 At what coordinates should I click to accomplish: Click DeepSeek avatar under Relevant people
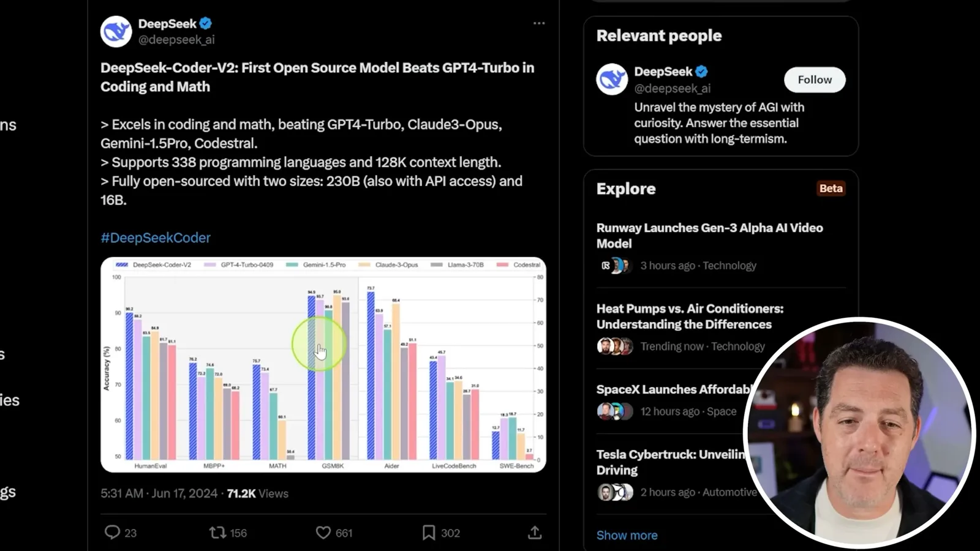coord(612,79)
